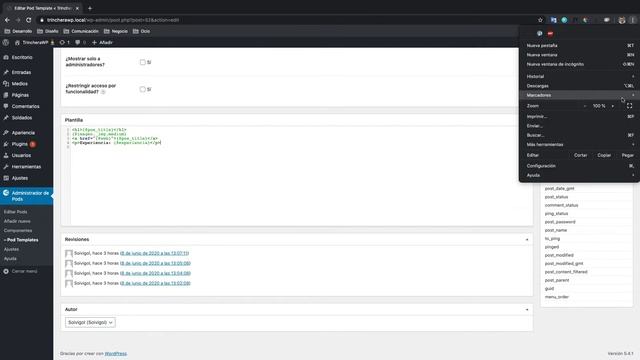Increase zoom with plus button
The image size is (640, 360).
pyautogui.click(x=613, y=106)
